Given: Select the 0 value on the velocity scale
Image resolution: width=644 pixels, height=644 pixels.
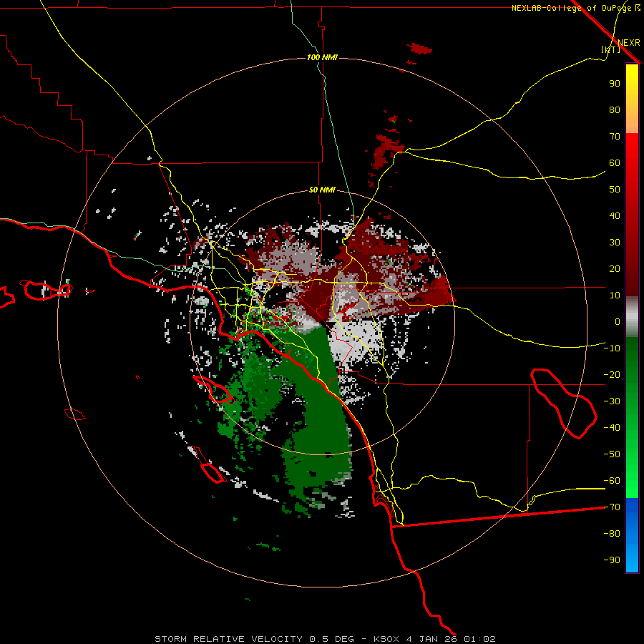Looking at the screenshot, I should pyautogui.click(x=618, y=321).
